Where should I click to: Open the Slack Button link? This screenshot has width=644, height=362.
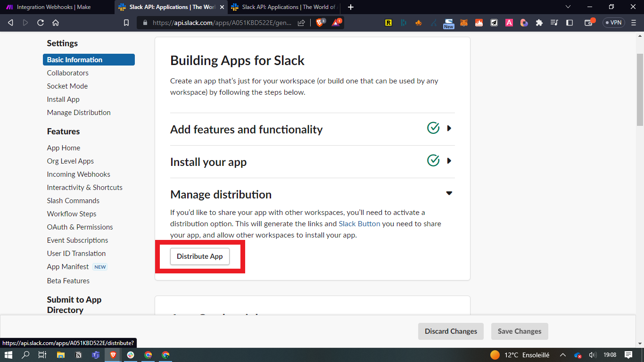359,224
